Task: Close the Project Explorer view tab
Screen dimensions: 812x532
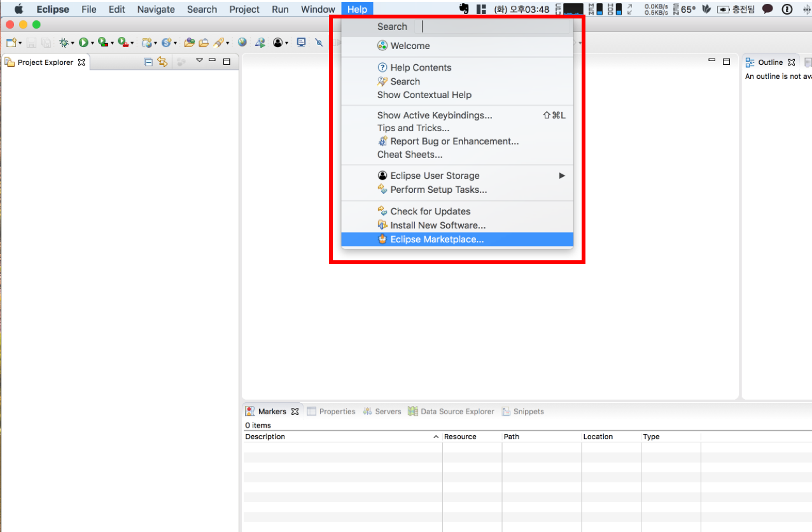Action: click(x=81, y=62)
